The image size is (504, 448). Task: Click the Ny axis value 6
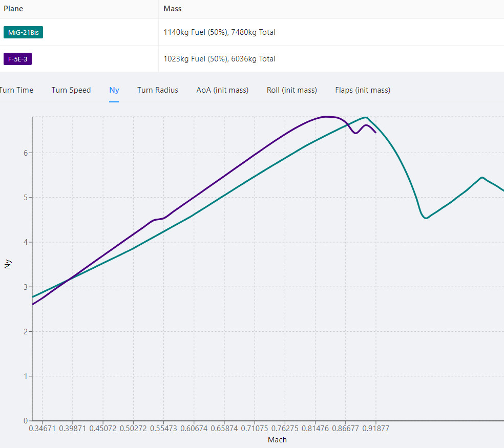(x=26, y=153)
